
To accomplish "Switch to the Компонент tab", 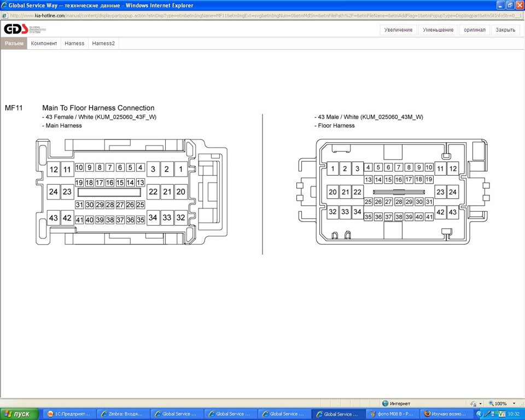I will (x=44, y=43).
